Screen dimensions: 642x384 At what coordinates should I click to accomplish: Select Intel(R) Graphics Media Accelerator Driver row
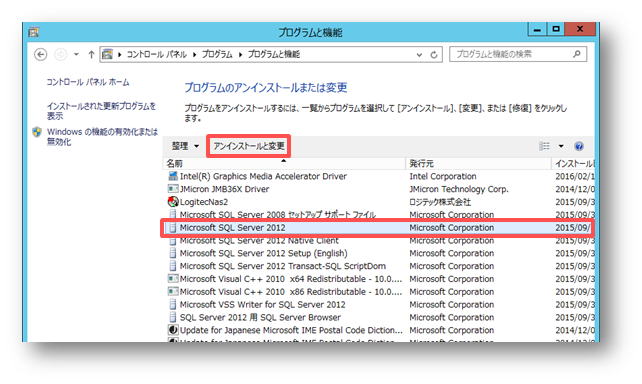tap(379, 176)
